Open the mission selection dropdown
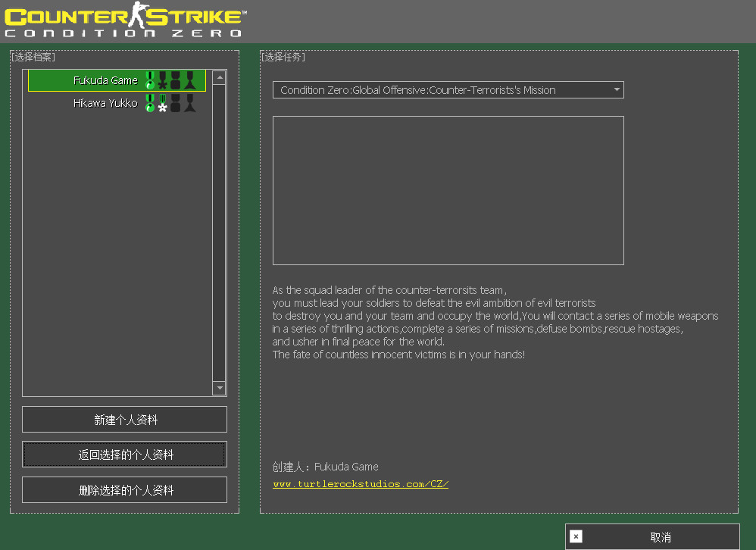 [448, 89]
